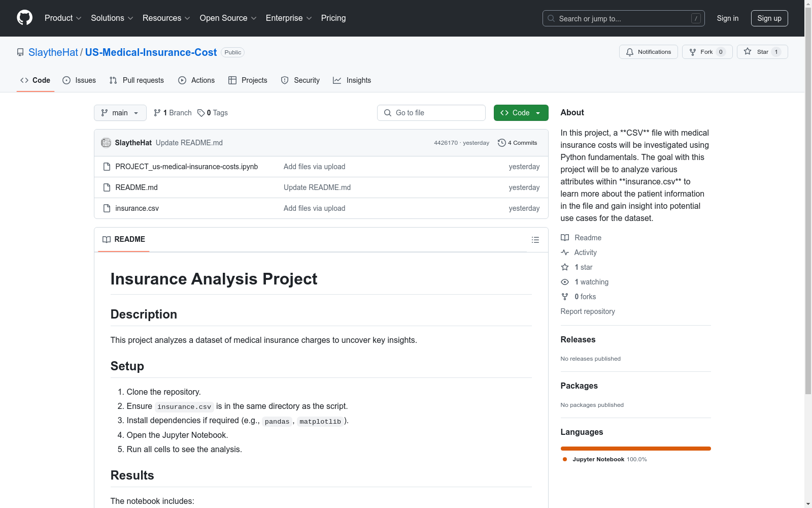Expand the Open Source menu

point(228,18)
